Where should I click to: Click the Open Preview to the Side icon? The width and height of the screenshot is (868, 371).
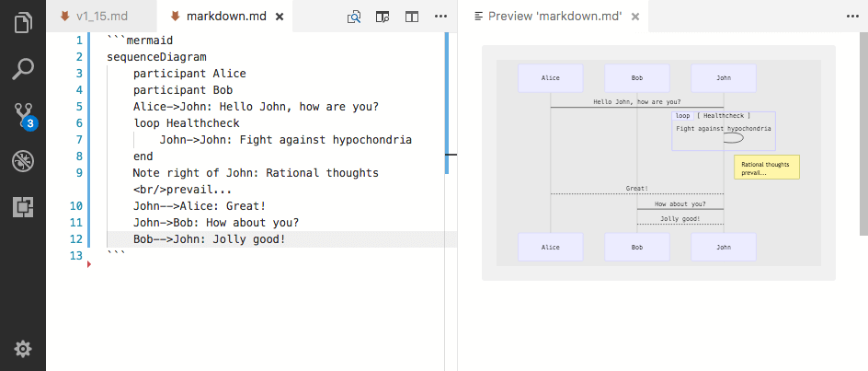383,17
